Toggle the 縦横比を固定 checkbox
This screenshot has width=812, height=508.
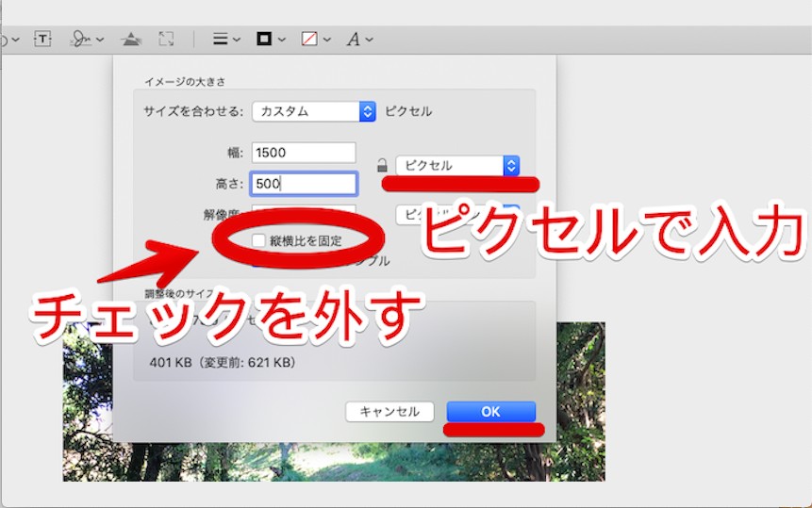tap(258, 240)
